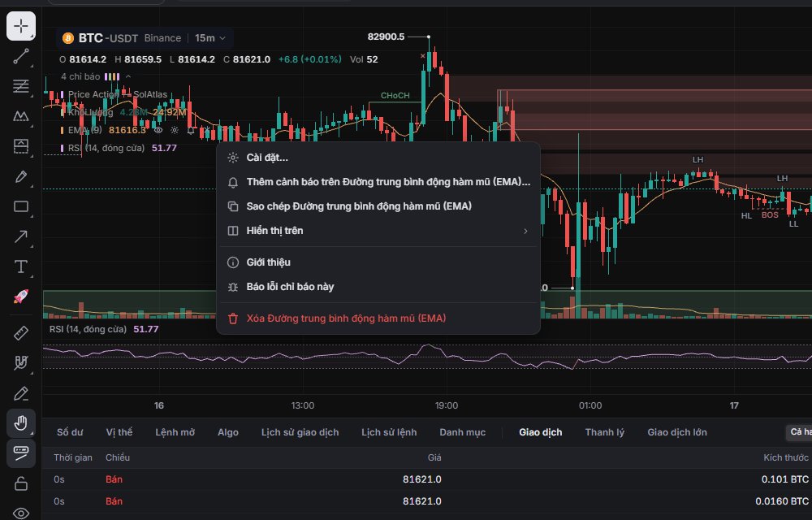Screen dimensions: 812x520
Task: Switch to the 'Algo' tab
Action: point(228,432)
